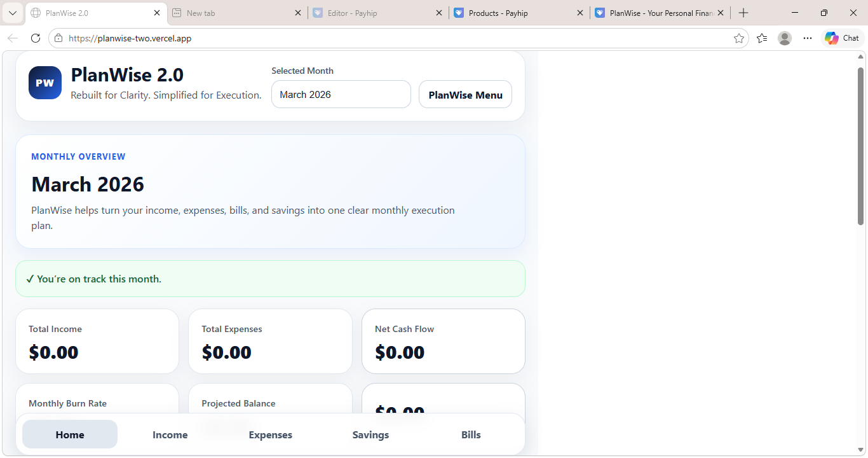Switch to the Income tab
This screenshot has height=458, width=868.
170,435
